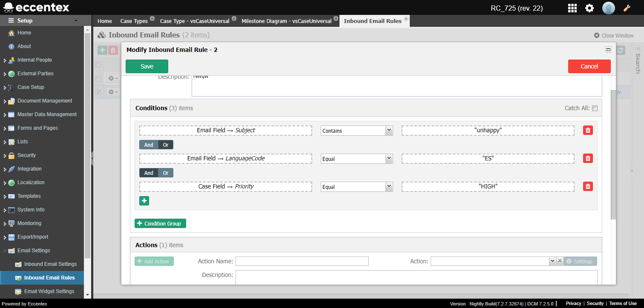Edit the "ES" language code value
The height and width of the screenshot is (308, 644).
(x=488, y=159)
